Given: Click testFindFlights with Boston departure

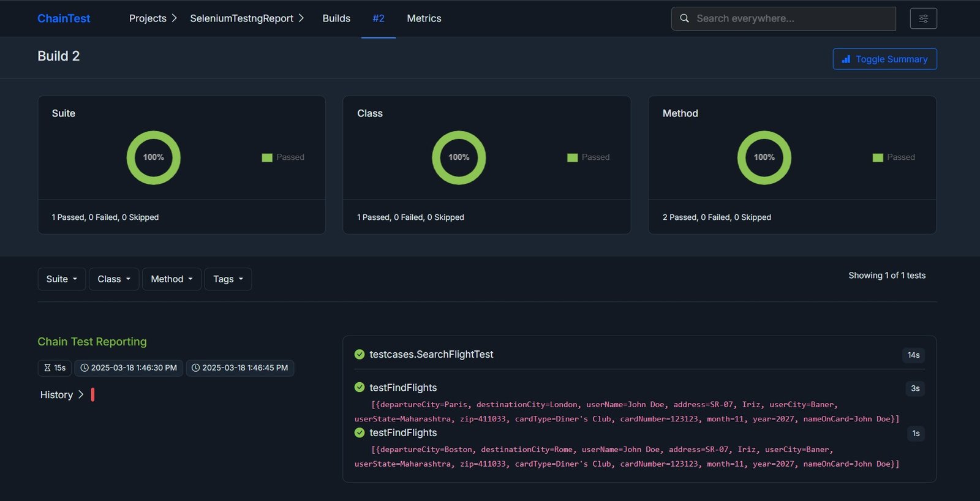Looking at the screenshot, I should (403, 432).
